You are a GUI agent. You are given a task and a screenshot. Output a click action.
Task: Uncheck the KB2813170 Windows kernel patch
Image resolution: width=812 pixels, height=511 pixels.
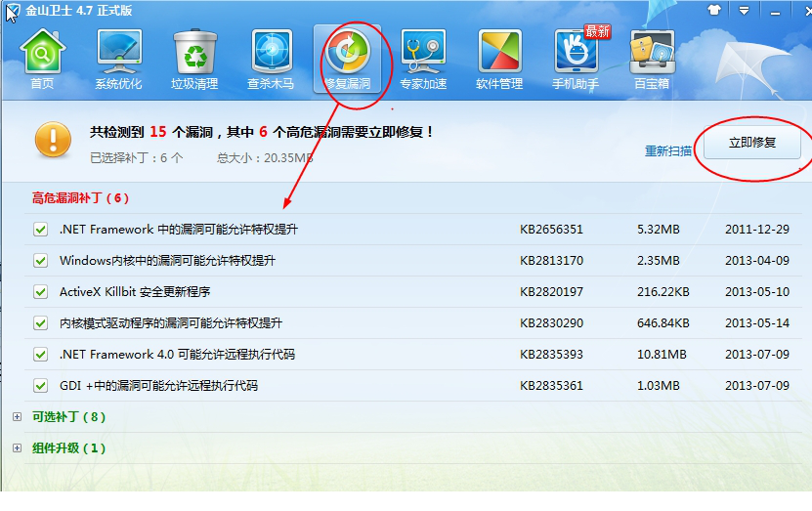[x=41, y=261]
